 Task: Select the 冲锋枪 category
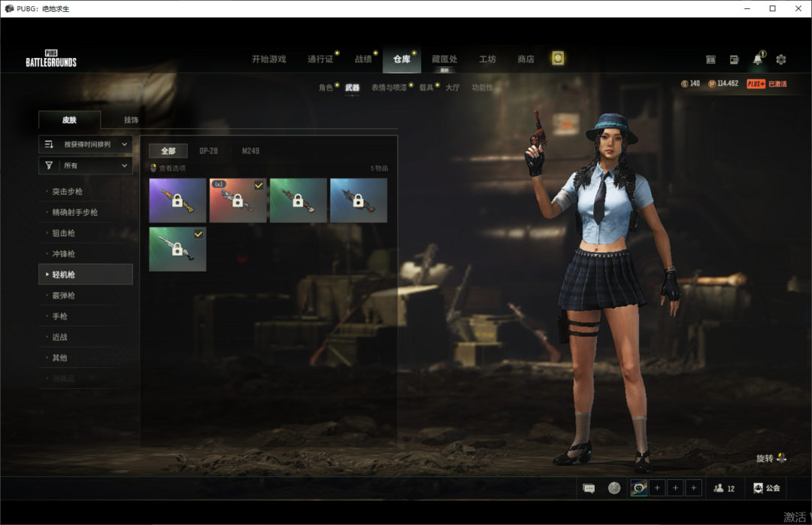pyautogui.click(x=86, y=253)
